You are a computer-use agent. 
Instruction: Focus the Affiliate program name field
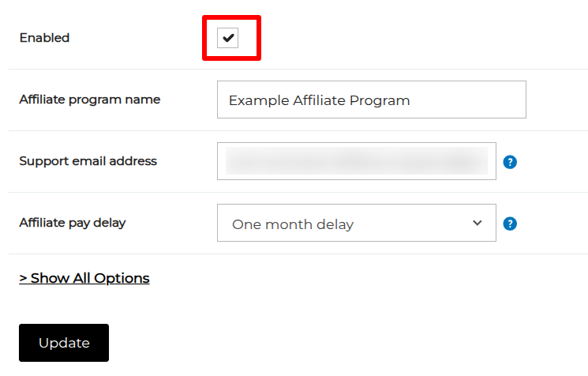tap(371, 100)
